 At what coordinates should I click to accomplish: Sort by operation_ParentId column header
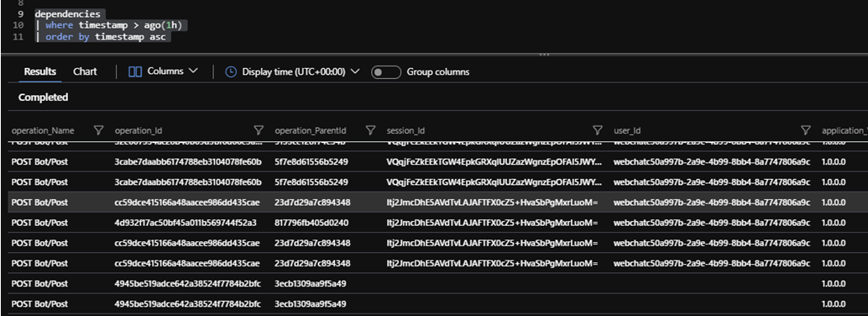311,131
